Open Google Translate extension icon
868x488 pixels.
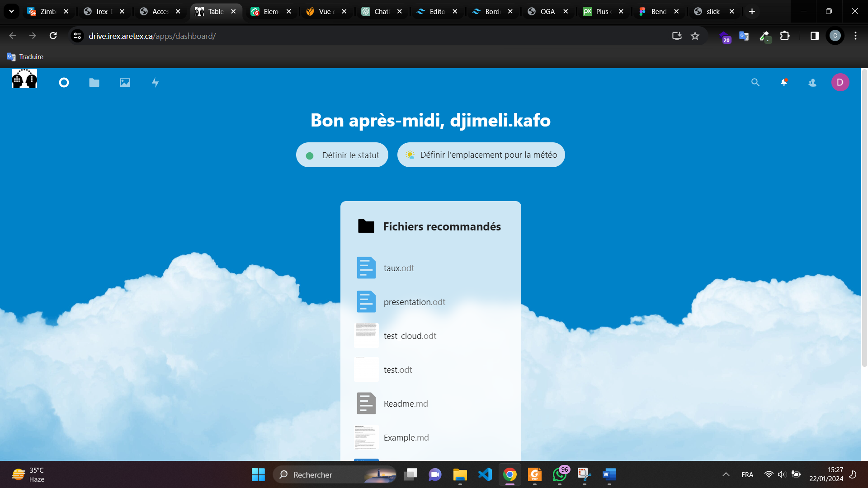pyautogui.click(x=744, y=36)
